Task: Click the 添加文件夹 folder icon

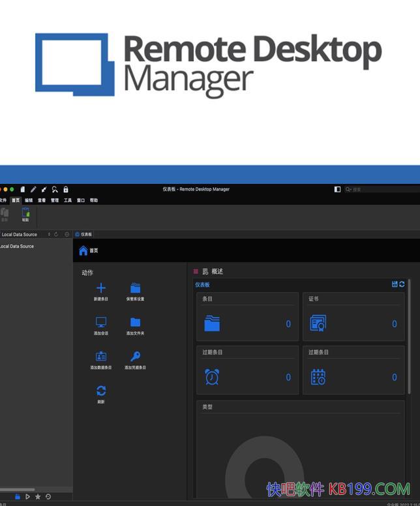Action: pos(135,322)
